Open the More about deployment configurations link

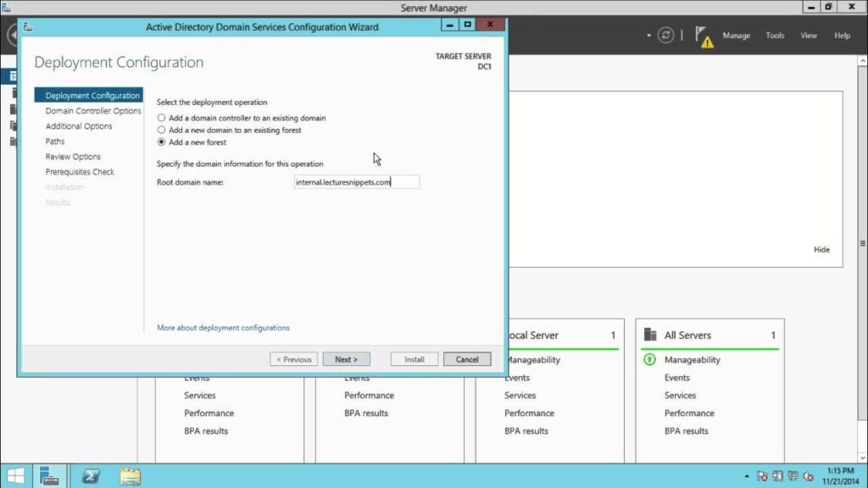224,326
